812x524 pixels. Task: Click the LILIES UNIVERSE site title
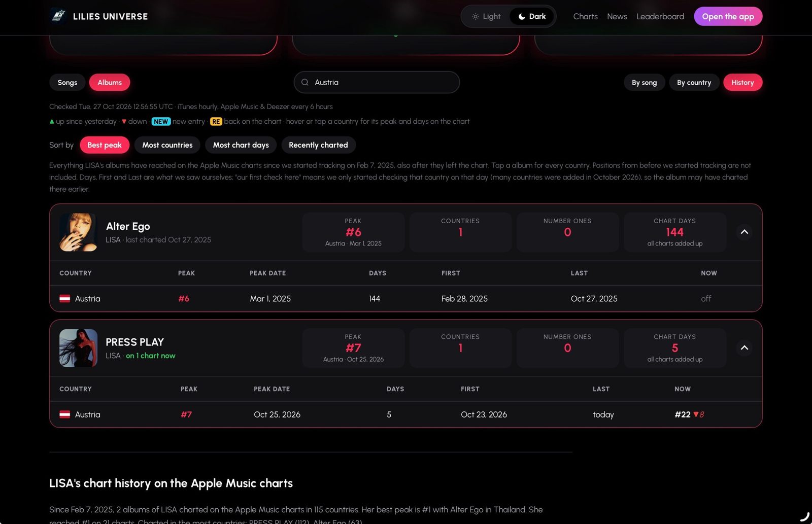[x=111, y=16]
